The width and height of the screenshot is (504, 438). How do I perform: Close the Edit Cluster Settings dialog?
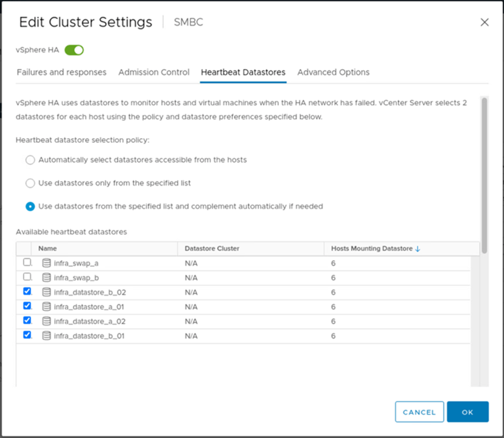[x=484, y=22]
